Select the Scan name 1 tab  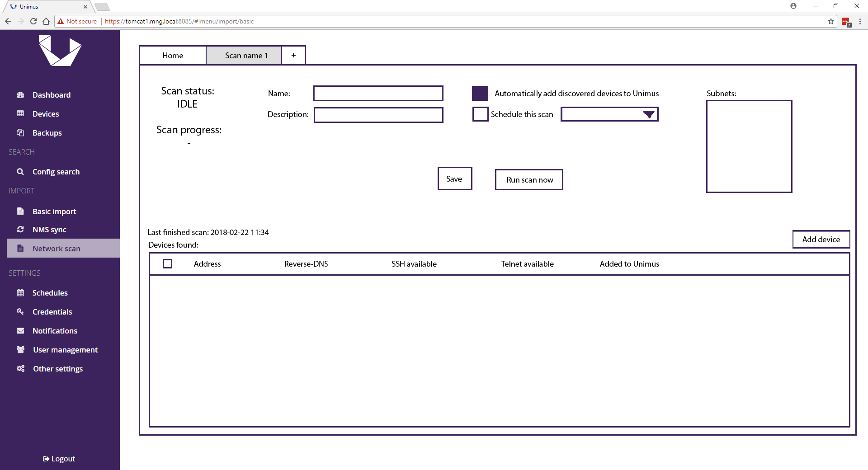(244, 56)
